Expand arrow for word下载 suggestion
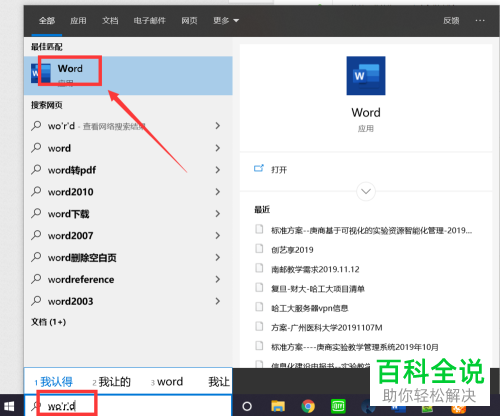Screen dimensions: 500x416 (218, 213)
